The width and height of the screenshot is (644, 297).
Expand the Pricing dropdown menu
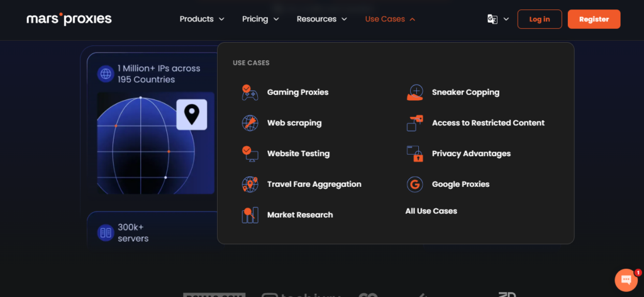260,19
